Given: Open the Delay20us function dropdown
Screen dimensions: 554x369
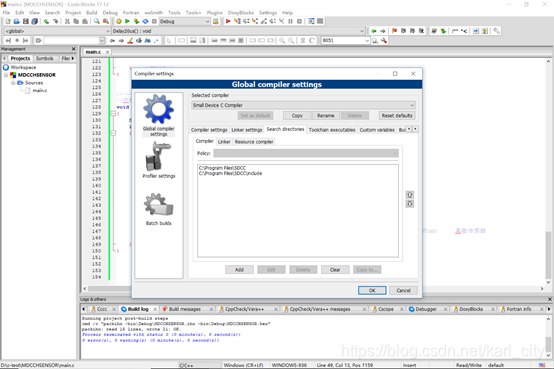Looking at the screenshot, I should 238,31.
